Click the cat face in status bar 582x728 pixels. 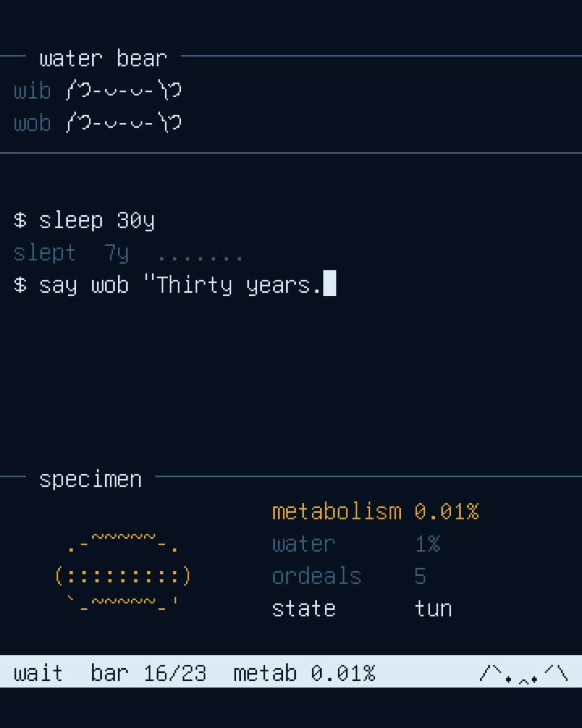(x=524, y=673)
